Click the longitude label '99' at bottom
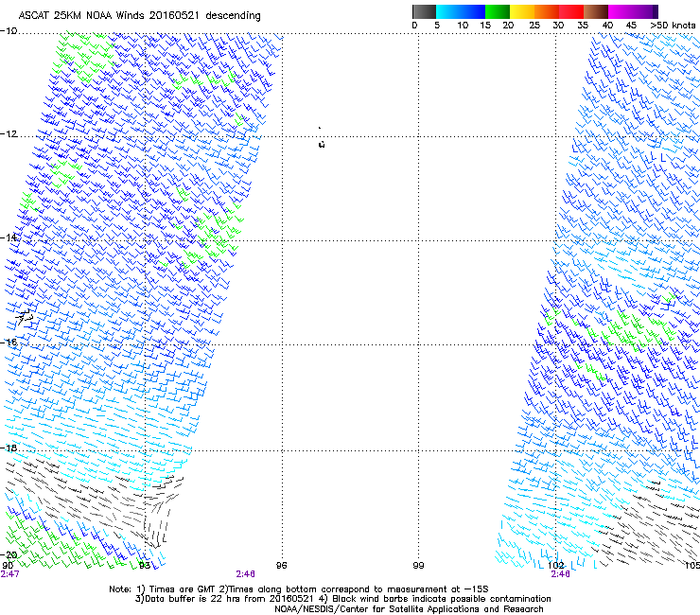 coord(418,566)
